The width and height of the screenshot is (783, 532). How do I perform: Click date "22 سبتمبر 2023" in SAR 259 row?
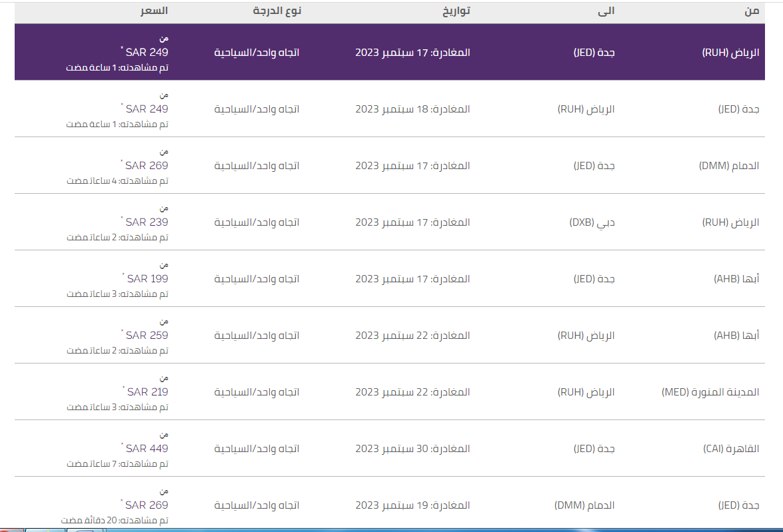[x=392, y=336]
